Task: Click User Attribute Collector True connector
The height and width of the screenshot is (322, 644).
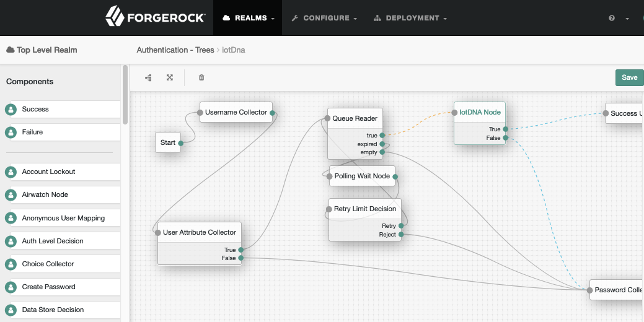Action: (240, 250)
